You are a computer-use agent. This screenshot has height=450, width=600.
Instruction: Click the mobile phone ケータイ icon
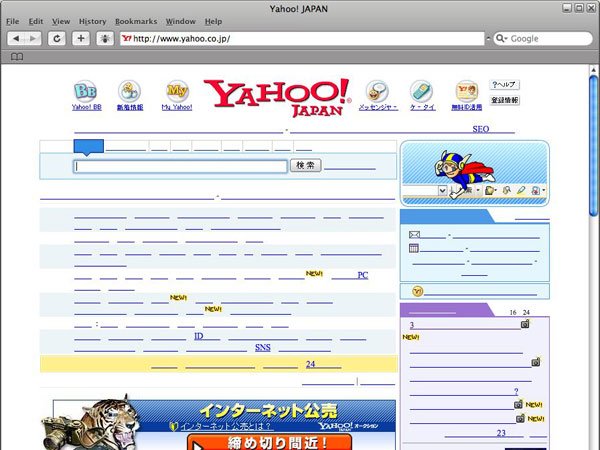coord(421,91)
